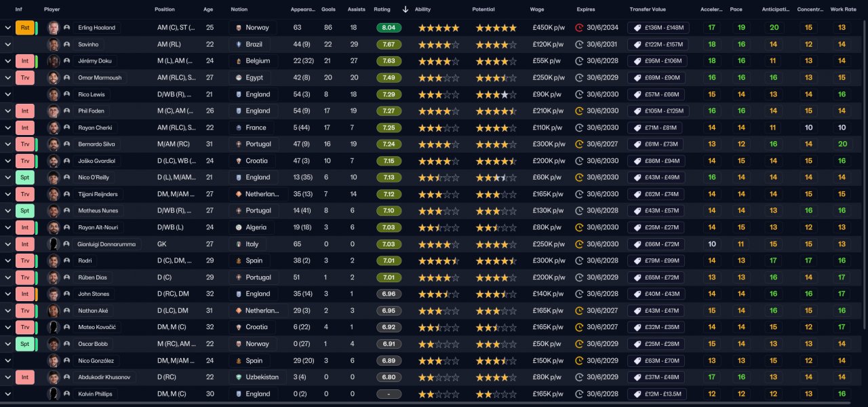This screenshot has width=868, height=407.
Task: Click the contract clock icon in Rodri's row
Action: (579, 260)
